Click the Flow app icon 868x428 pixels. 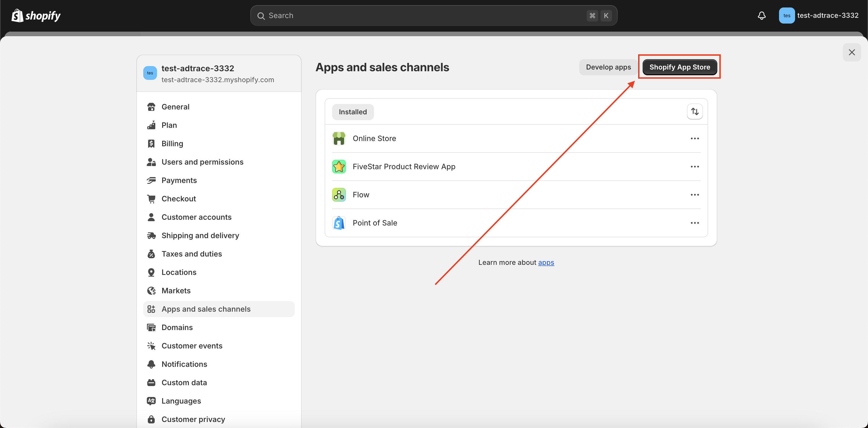pos(339,194)
